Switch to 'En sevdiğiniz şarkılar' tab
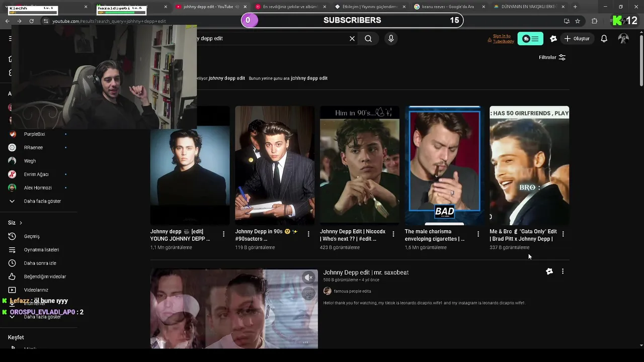Screen dimensions: 644x362 coord(290,7)
